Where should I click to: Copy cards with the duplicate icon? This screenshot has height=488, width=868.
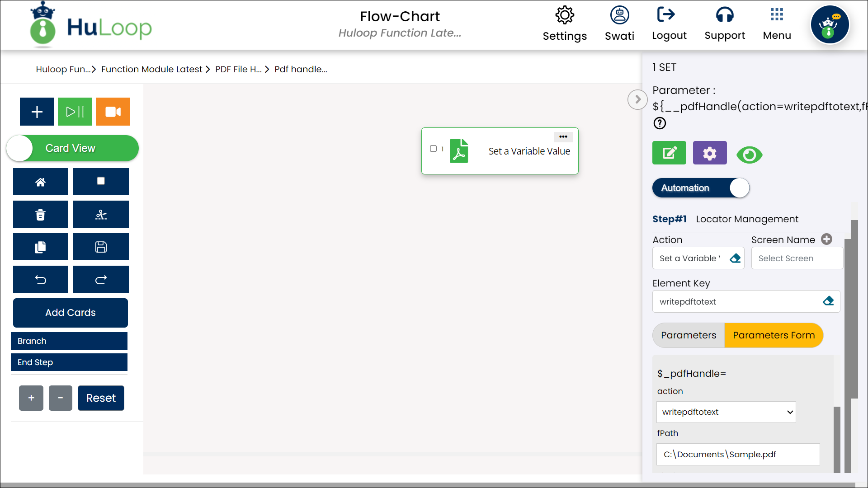pyautogui.click(x=41, y=247)
